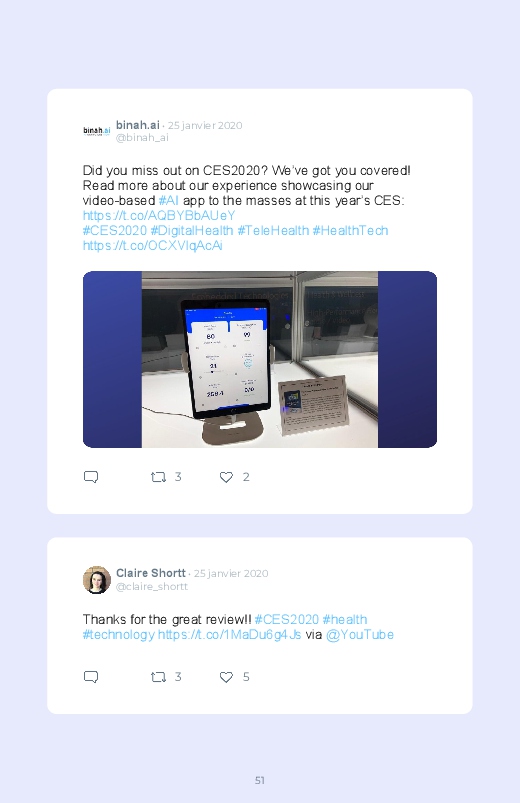Click the #technology hashtag

118,635
